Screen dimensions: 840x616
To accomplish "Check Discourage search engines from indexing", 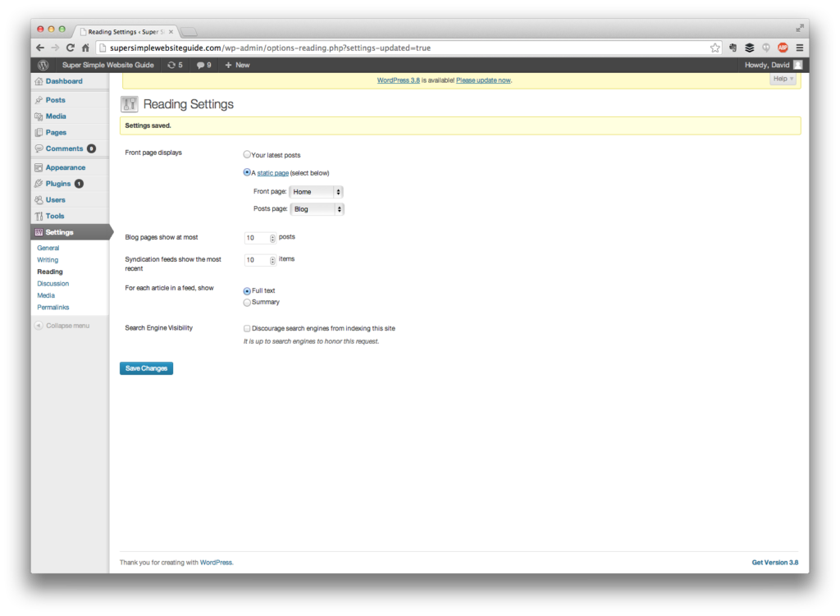I will tap(247, 328).
